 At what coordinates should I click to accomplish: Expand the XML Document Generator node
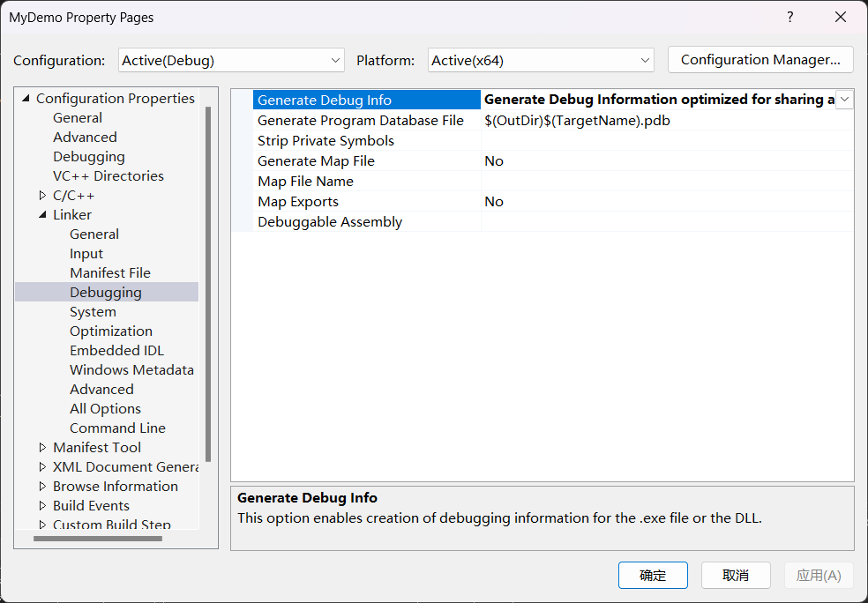42,466
